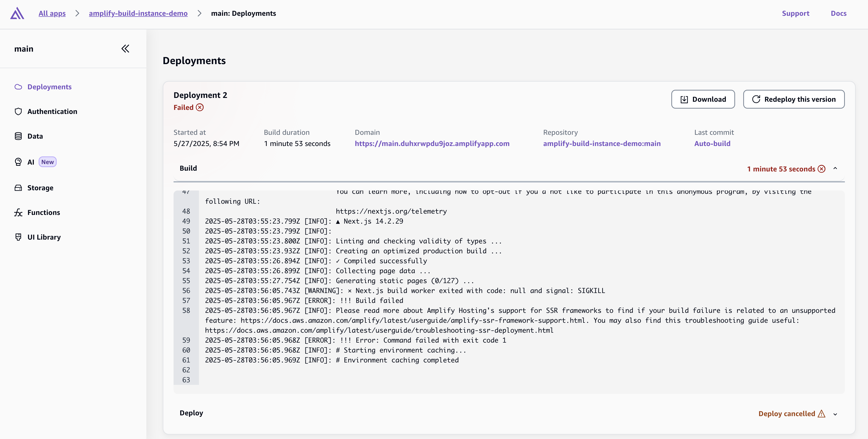Go to All apps breadcrumb
The height and width of the screenshot is (439, 868).
tap(52, 13)
